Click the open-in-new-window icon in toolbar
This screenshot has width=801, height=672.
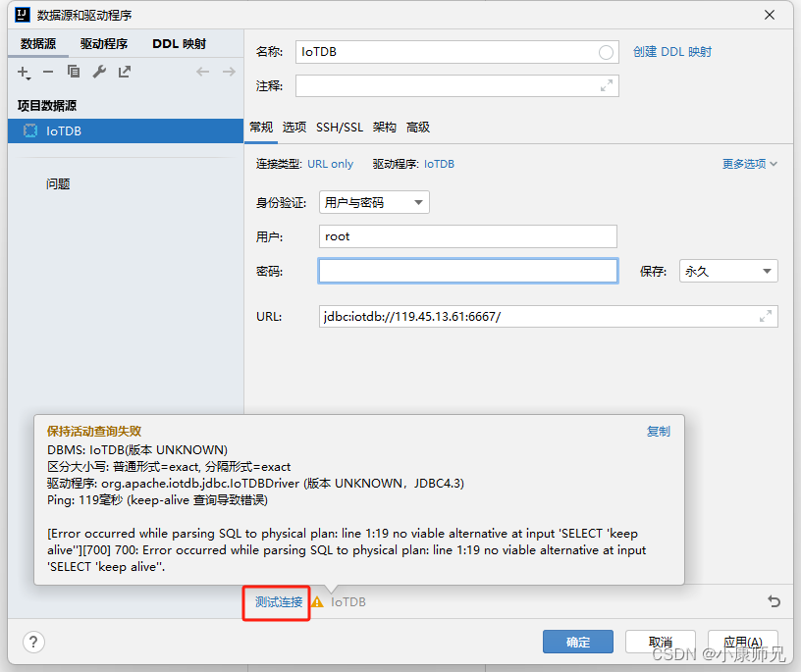[x=125, y=71]
